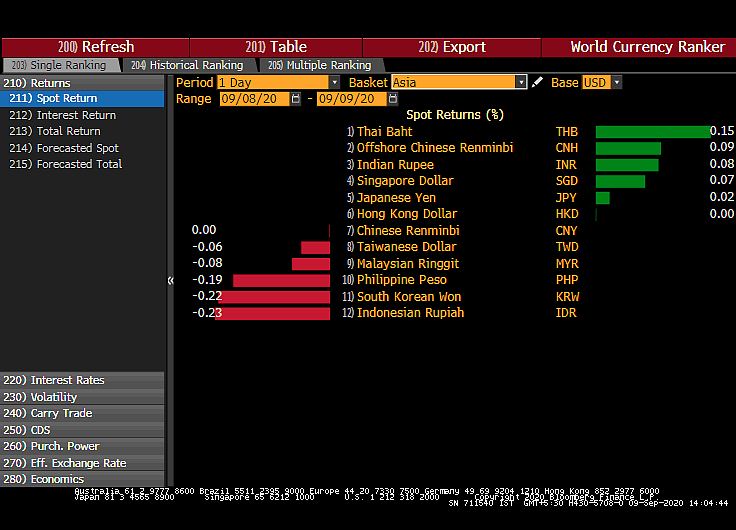Expand the 270) Eff. Exchange Rate section

point(82,463)
